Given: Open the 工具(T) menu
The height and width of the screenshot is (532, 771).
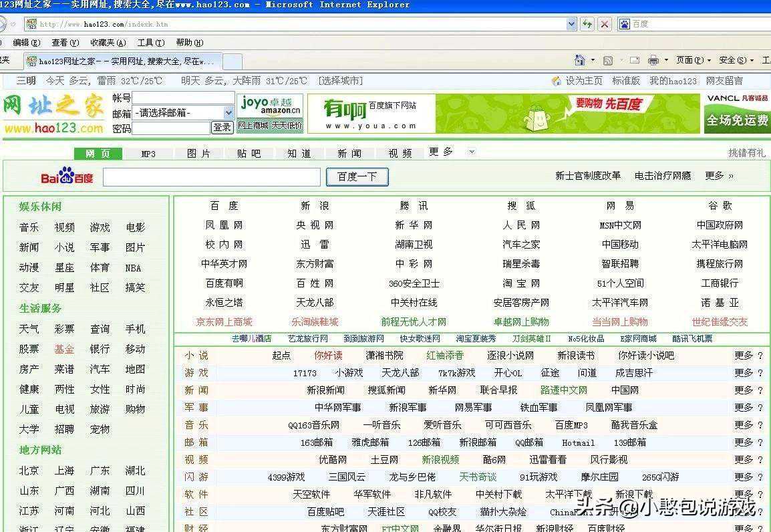Looking at the screenshot, I should 150,43.
